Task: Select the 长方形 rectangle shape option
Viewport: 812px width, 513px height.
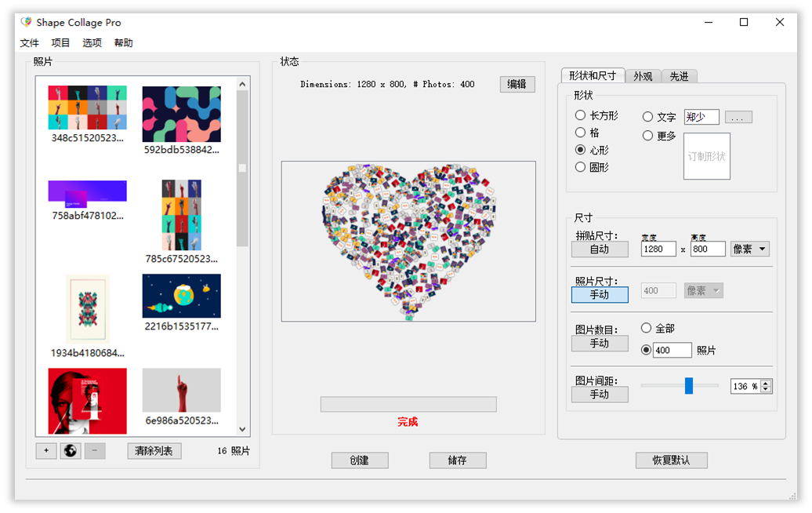Action: [581, 115]
